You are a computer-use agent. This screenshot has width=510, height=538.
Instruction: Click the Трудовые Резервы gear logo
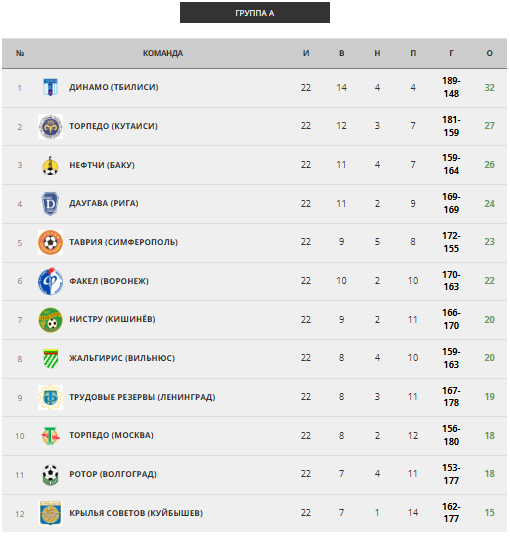click(x=50, y=397)
